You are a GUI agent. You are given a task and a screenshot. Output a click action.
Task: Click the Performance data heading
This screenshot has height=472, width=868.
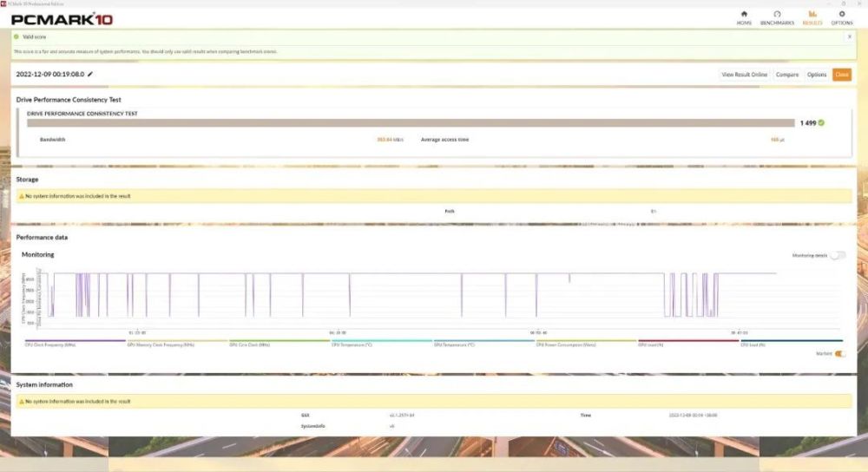[42, 238]
